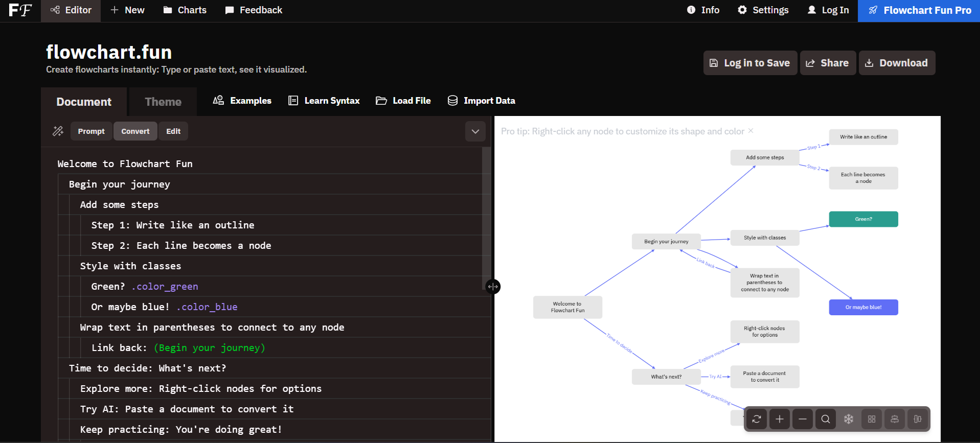The width and height of the screenshot is (980, 443).
Task: Select the 'Add some steps' graph node
Action: tap(765, 157)
